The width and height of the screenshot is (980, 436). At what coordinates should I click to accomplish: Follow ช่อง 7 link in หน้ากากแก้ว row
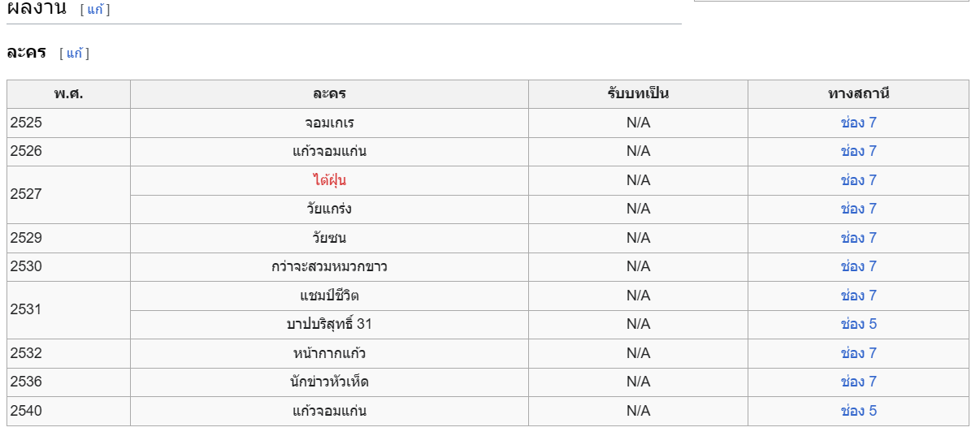tap(858, 353)
